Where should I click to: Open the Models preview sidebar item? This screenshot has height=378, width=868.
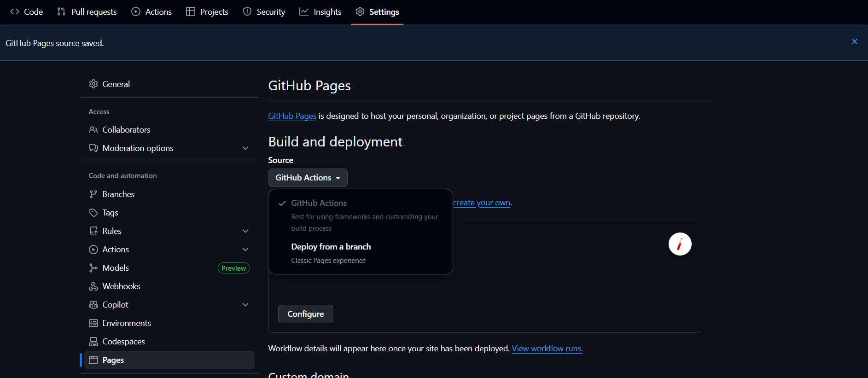tap(116, 268)
